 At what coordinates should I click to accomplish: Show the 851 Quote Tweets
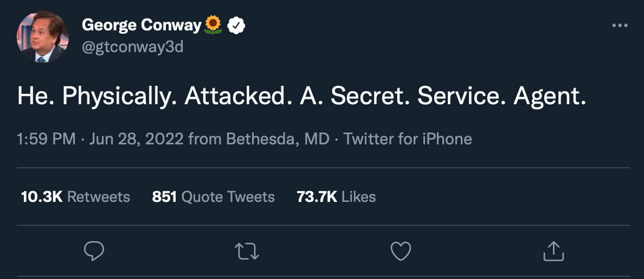coord(213,196)
